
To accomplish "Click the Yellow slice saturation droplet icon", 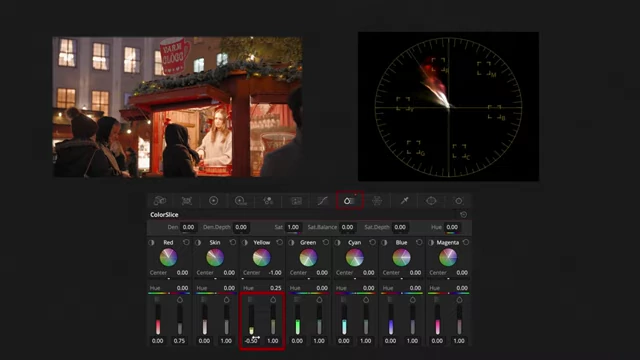I will (x=273, y=300).
